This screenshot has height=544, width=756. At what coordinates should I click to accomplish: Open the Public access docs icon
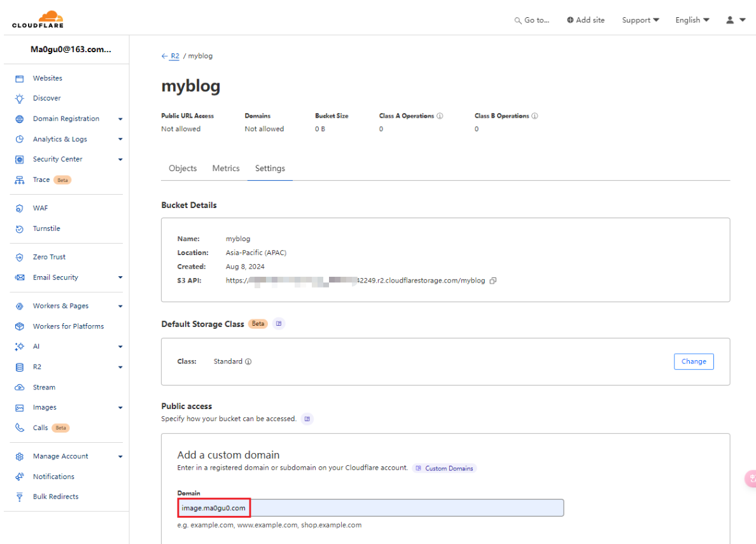[307, 419]
